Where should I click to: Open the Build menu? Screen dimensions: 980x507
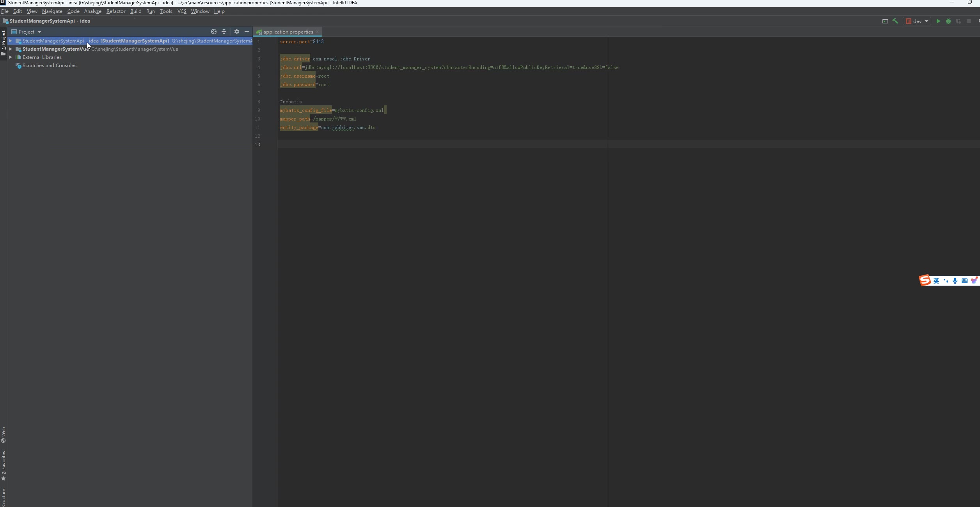[x=136, y=11]
